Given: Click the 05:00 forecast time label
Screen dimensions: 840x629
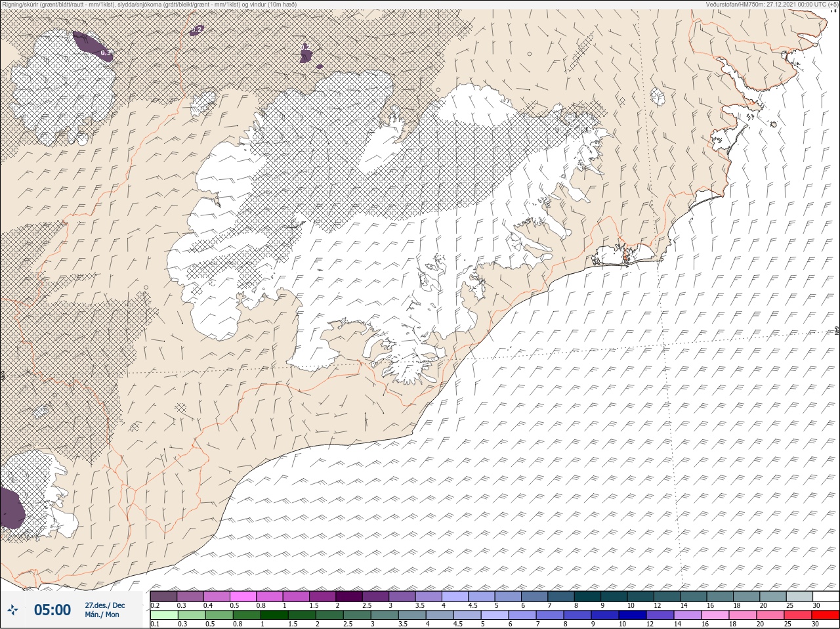Looking at the screenshot, I should (x=52, y=610).
